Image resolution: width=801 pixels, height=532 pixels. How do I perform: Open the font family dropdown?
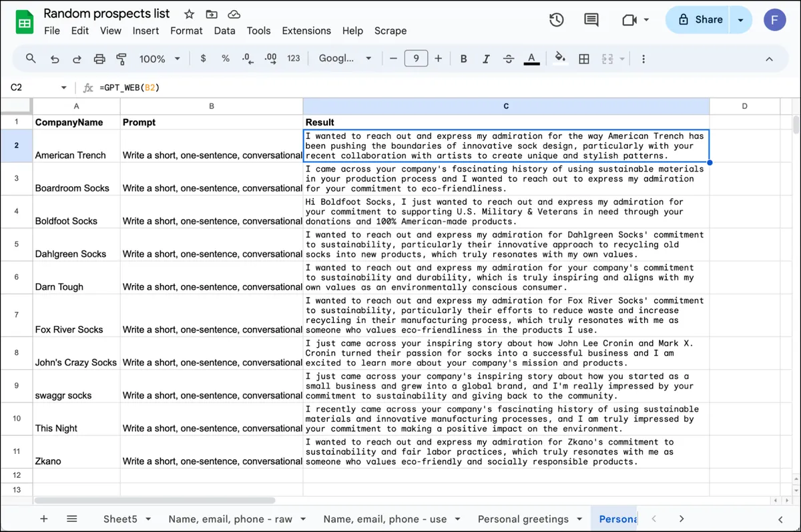tap(344, 59)
